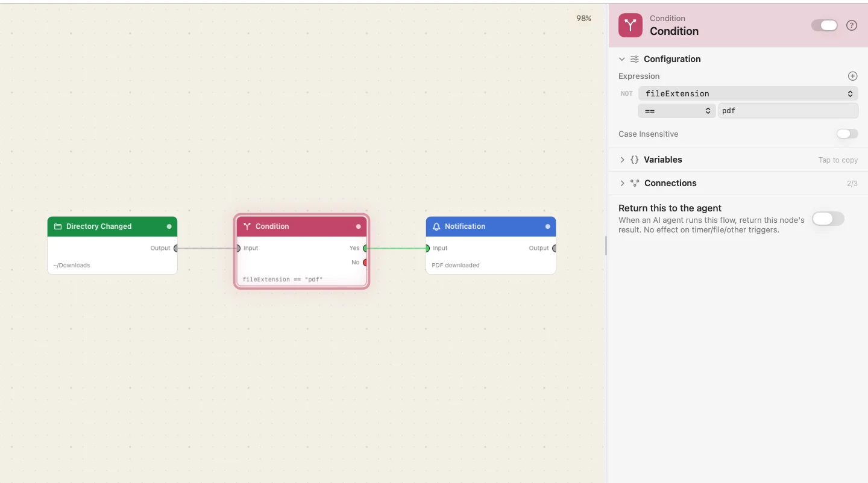Click the PDF downloaded text on Notification node

(456, 265)
